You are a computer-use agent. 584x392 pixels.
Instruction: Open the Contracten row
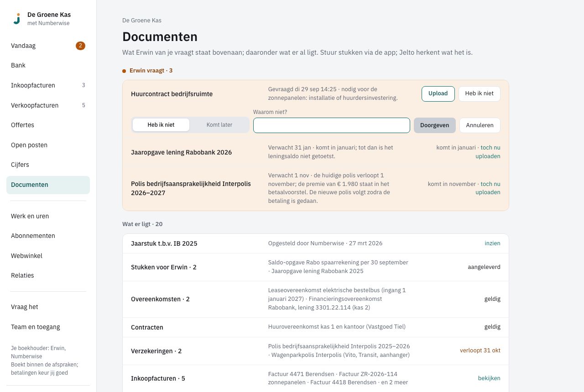pyautogui.click(x=316, y=327)
